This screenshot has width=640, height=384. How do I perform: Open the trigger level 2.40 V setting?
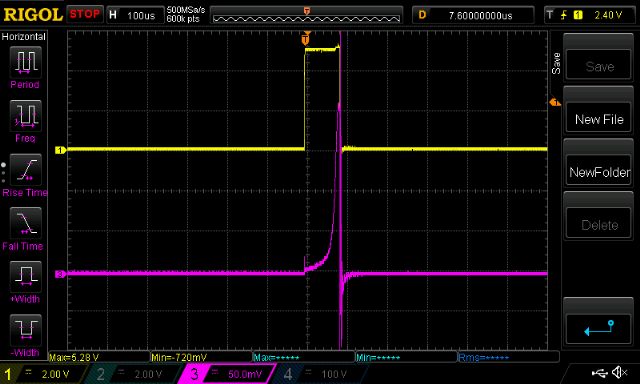590,15
